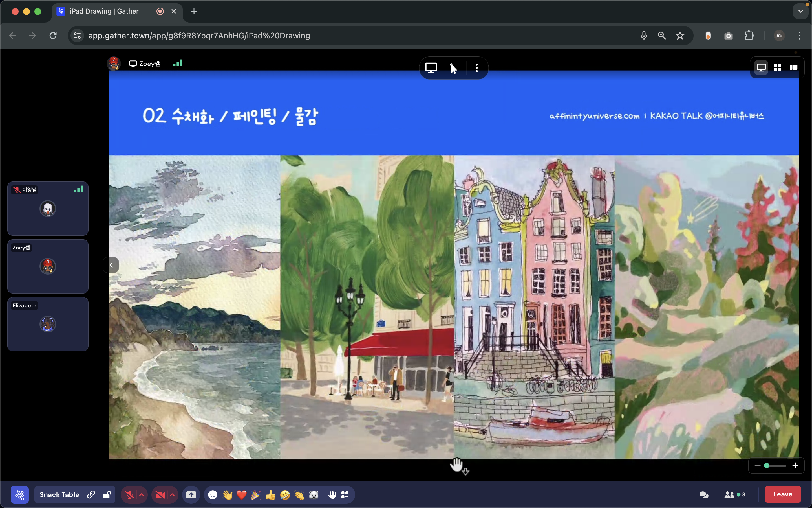Open the camera screenshot extension icon
The image size is (812, 508).
point(729,36)
